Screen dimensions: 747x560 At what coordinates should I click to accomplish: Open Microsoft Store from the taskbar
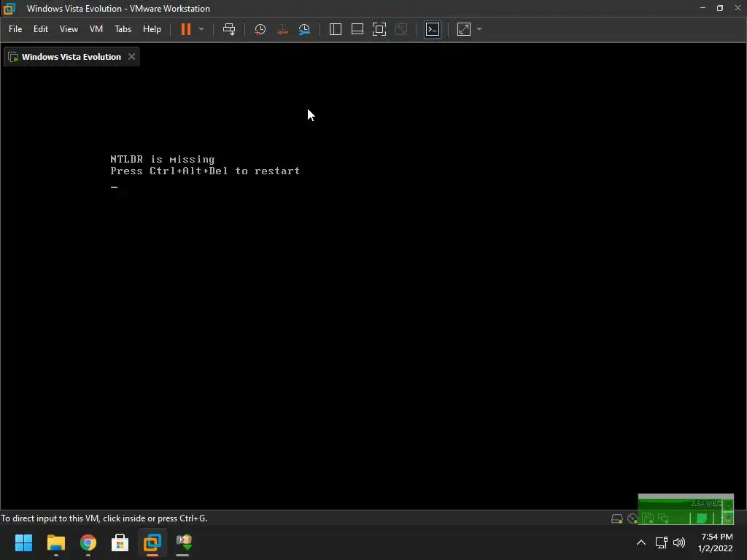point(120,542)
